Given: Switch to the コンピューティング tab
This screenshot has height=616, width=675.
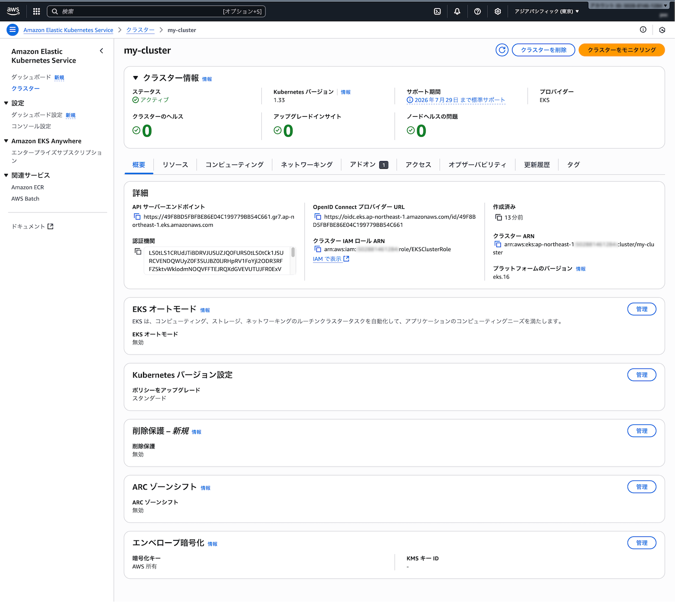Looking at the screenshot, I should pyautogui.click(x=234, y=165).
